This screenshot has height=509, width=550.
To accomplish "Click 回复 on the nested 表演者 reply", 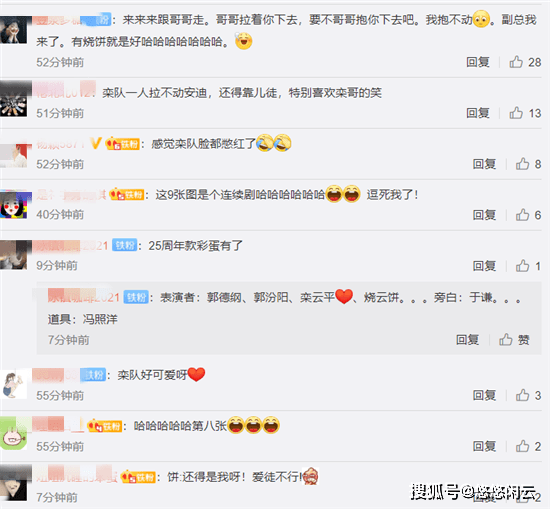I will pos(468,340).
